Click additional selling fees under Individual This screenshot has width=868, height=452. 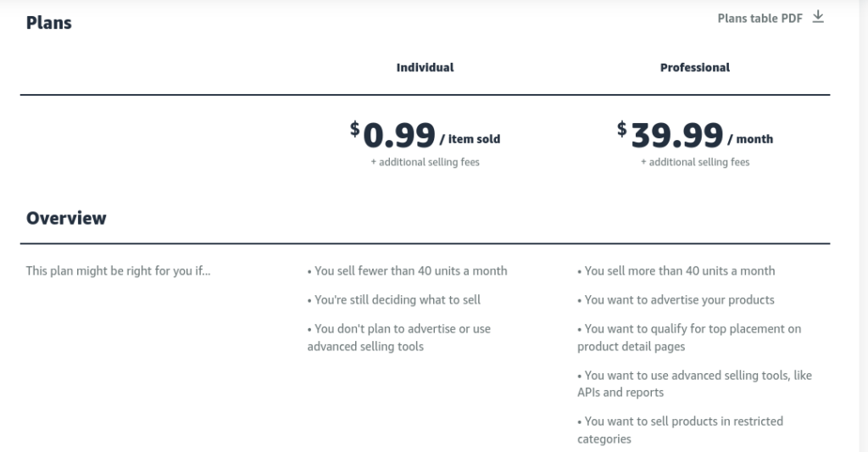click(x=426, y=162)
